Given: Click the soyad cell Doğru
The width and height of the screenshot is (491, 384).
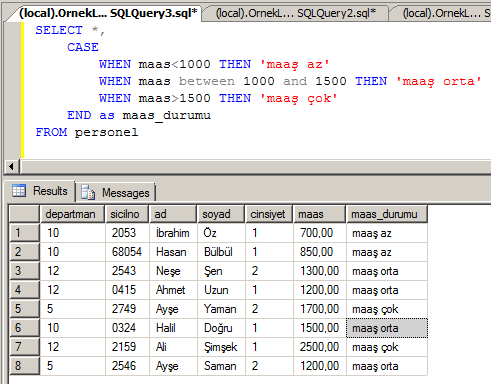Looking at the screenshot, I should [221, 328].
